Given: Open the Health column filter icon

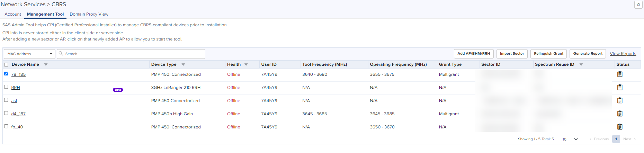Looking at the screenshot, I should click(246, 64).
